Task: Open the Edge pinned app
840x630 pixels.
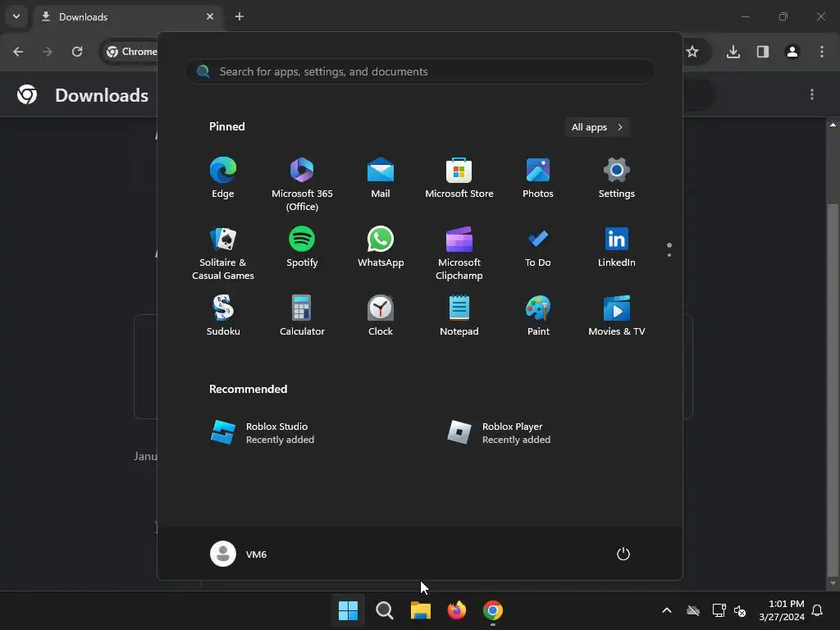Action: [223, 178]
